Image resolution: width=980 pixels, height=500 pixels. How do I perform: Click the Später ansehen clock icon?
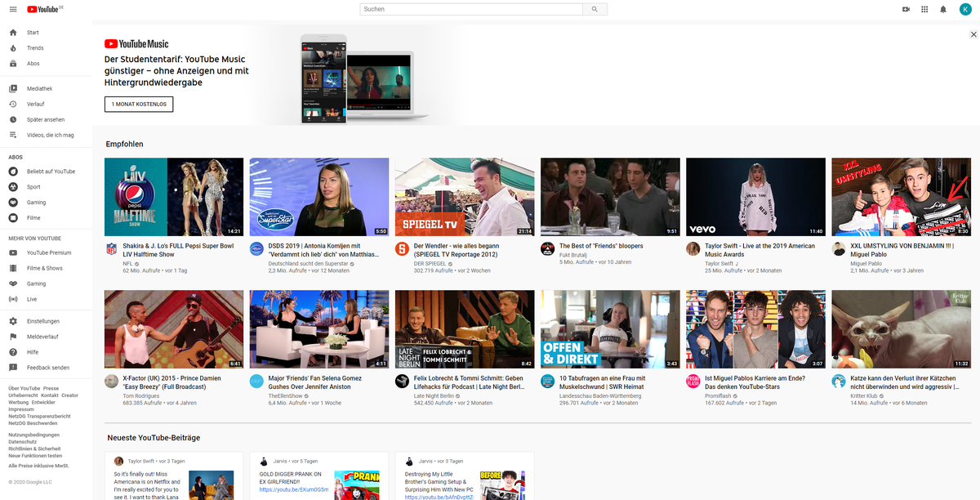(x=13, y=119)
